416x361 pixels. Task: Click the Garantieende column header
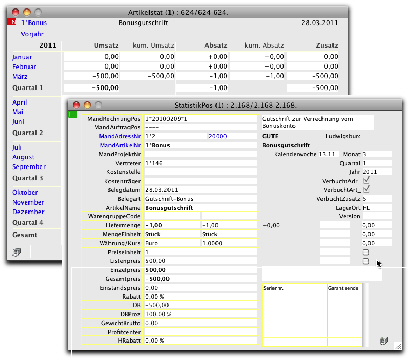(344, 288)
